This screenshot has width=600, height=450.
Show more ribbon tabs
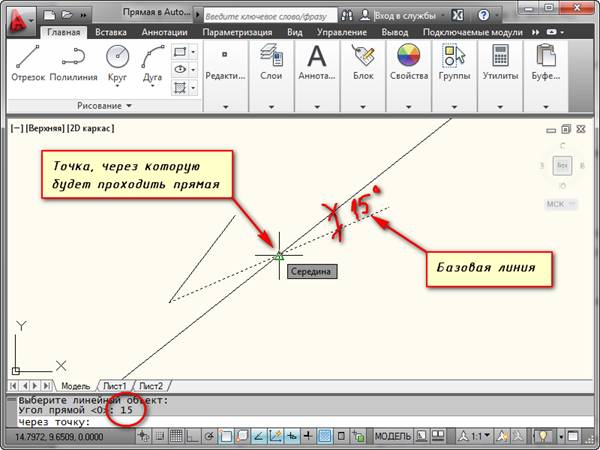535,33
